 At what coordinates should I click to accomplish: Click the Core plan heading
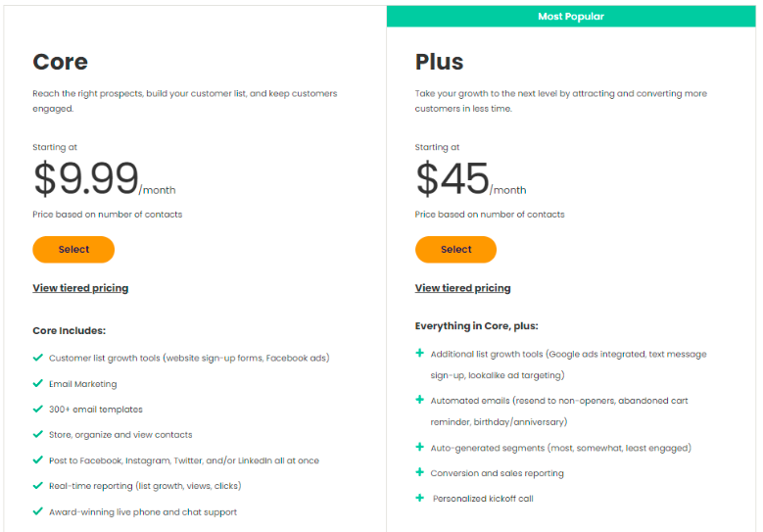pyautogui.click(x=61, y=62)
